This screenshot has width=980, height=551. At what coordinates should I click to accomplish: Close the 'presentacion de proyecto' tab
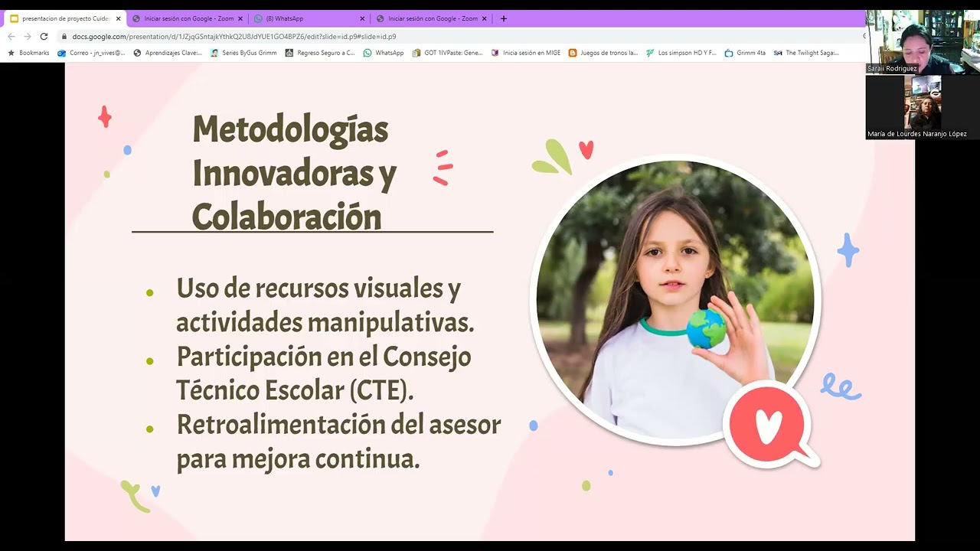click(x=118, y=18)
